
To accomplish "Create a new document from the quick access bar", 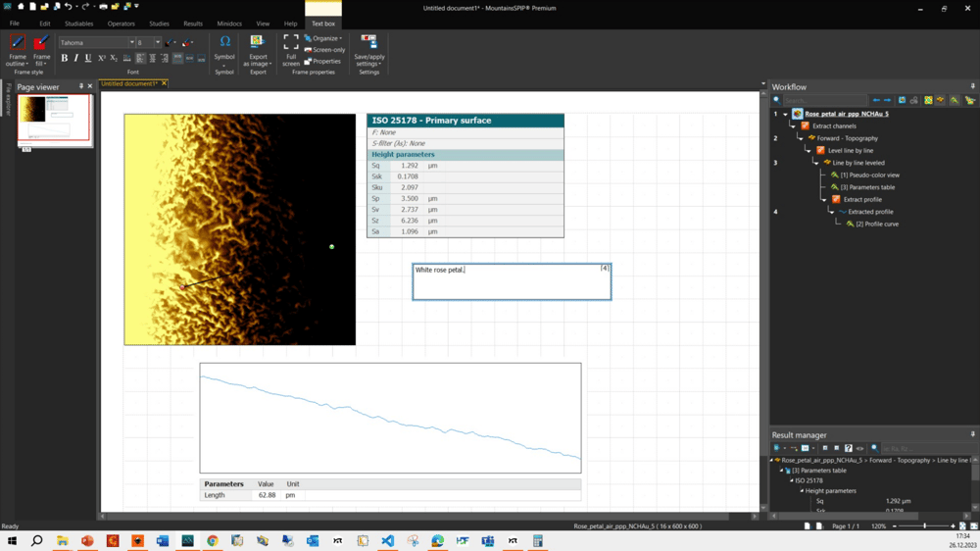I will pos(32,7).
